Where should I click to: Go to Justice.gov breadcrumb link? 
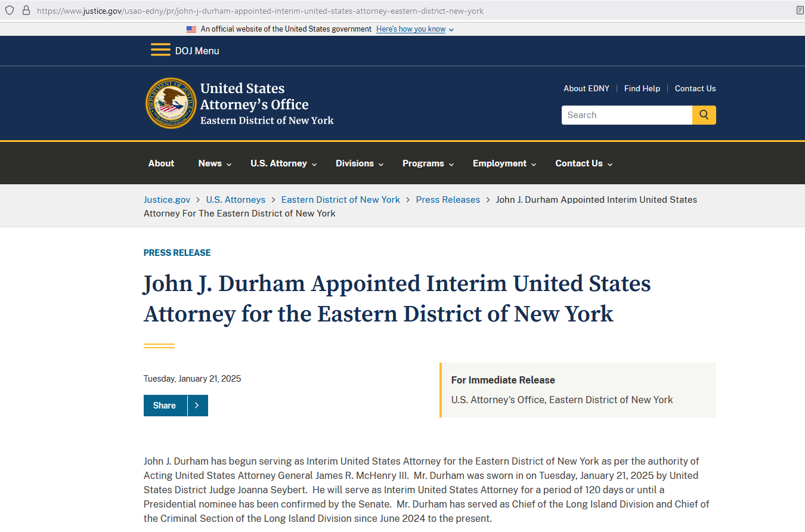pyautogui.click(x=167, y=200)
